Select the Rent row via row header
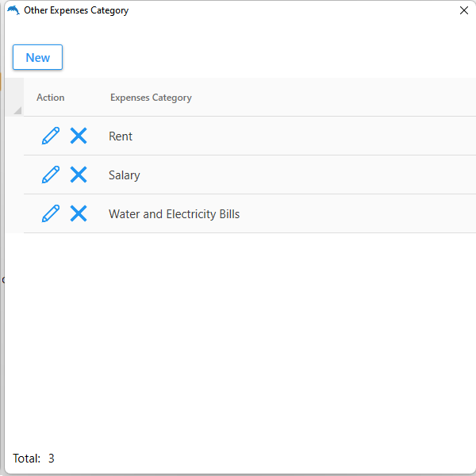The image size is (476, 476). 14,136
